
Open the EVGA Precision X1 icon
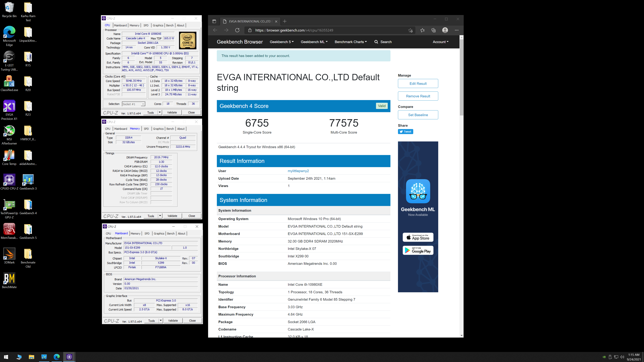pos(9,110)
